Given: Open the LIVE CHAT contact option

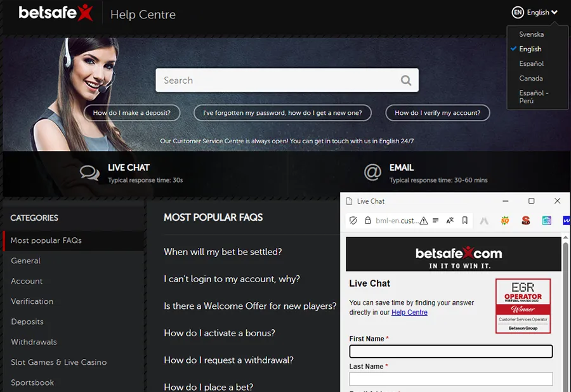Looking at the screenshot, I should click(131, 173).
